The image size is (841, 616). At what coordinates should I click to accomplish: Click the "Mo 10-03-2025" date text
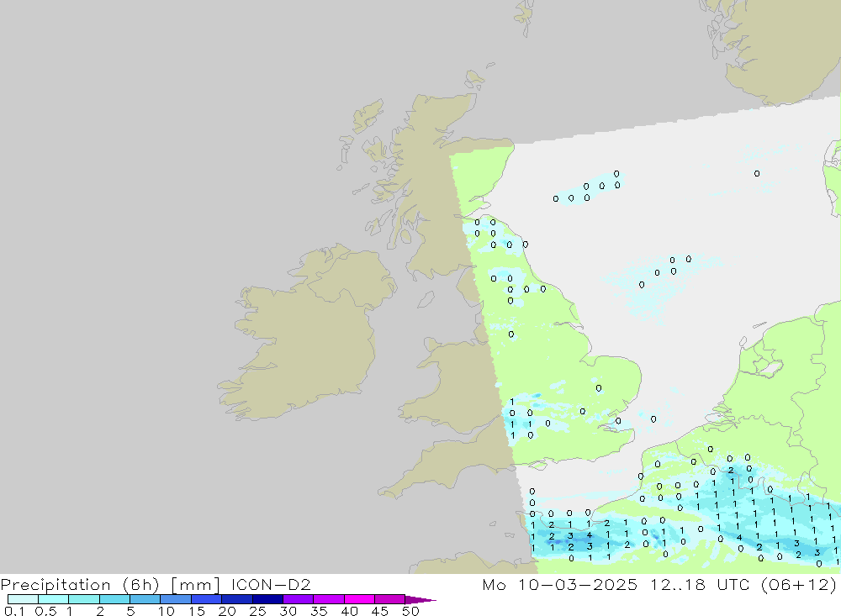(x=559, y=584)
